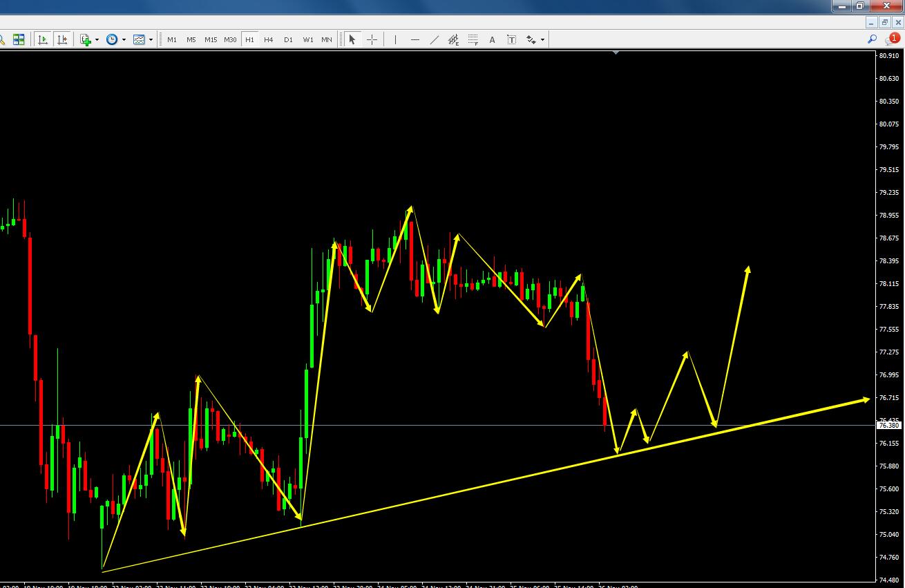Viewport: 905px width, 588px height.
Task: Switch chart to H4 timeframe
Action: pos(269,39)
